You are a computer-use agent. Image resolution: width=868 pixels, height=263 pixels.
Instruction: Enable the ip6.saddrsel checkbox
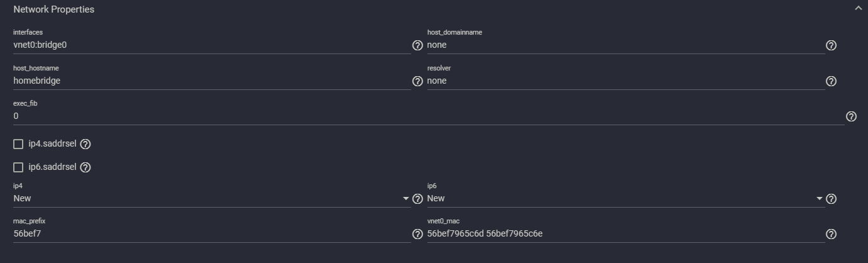click(x=18, y=167)
